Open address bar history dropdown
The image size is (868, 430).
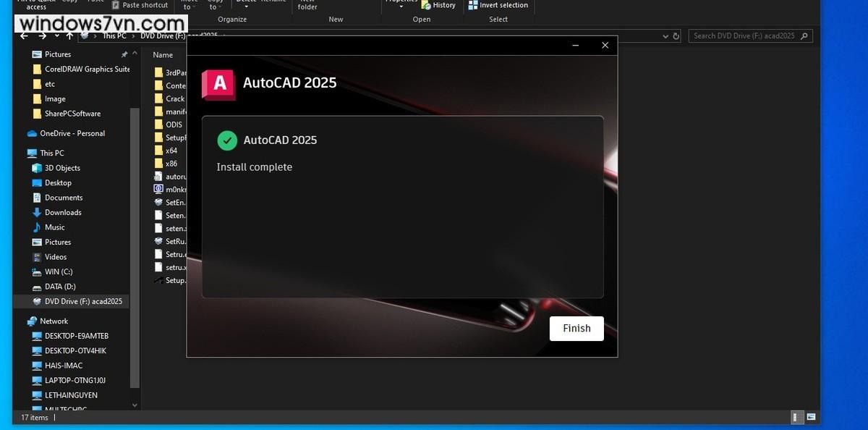pos(665,35)
